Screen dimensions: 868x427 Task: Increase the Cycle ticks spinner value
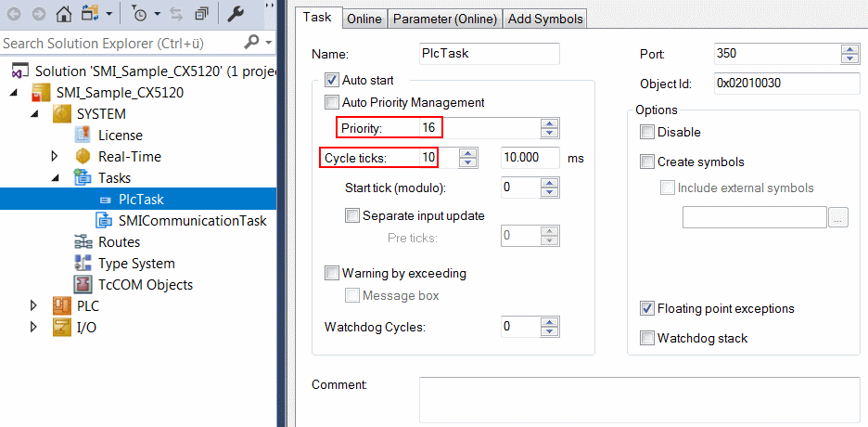[x=468, y=153]
